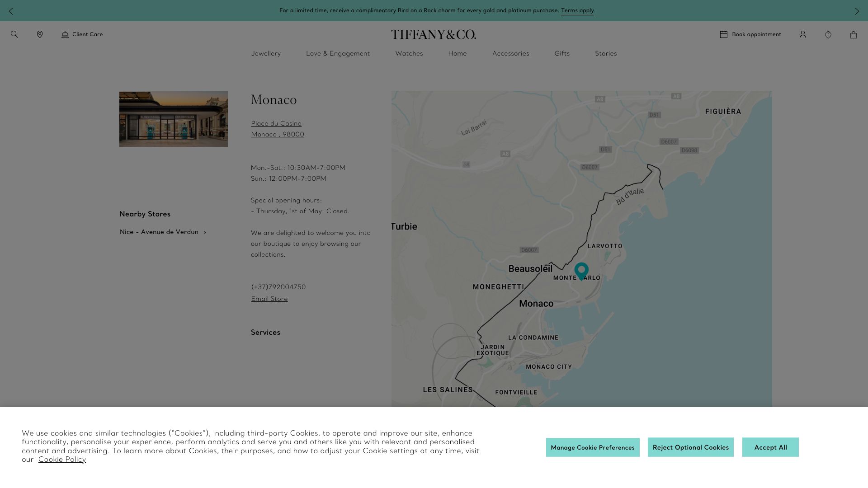The image size is (868, 488).
Task: Click the store locator pin icon
Action: pos(40,34)
